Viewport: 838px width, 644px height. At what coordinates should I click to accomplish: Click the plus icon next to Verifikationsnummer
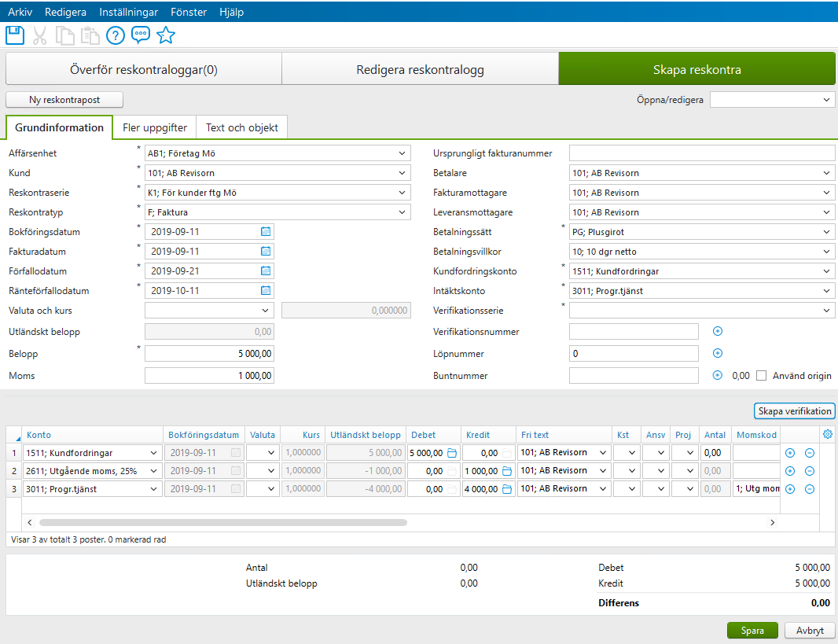[x=717, y=331]
